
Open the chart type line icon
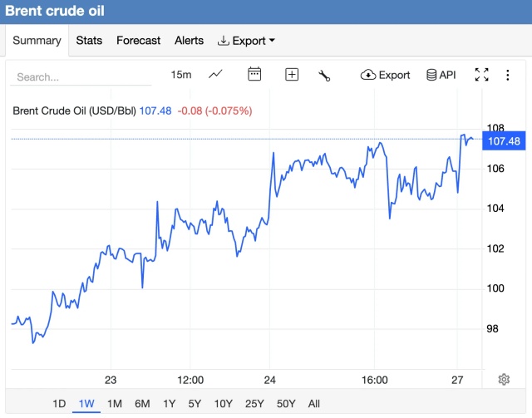[215, 75]
